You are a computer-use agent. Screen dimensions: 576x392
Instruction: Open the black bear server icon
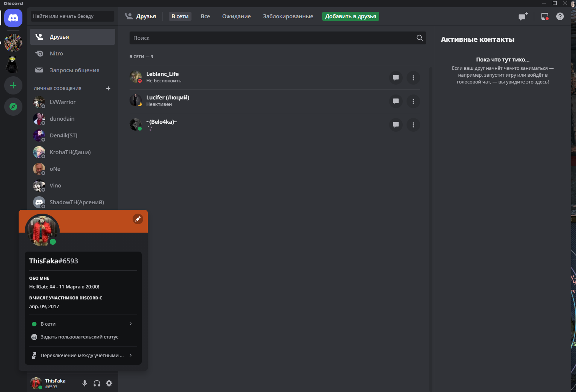coord(13,64)
